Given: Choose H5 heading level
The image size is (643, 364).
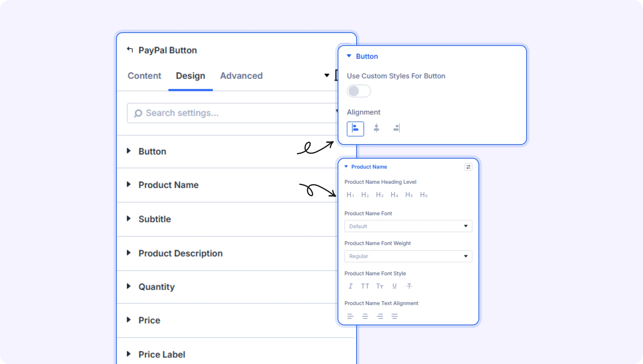Looking at the screenshot, I should coord(409,195).
